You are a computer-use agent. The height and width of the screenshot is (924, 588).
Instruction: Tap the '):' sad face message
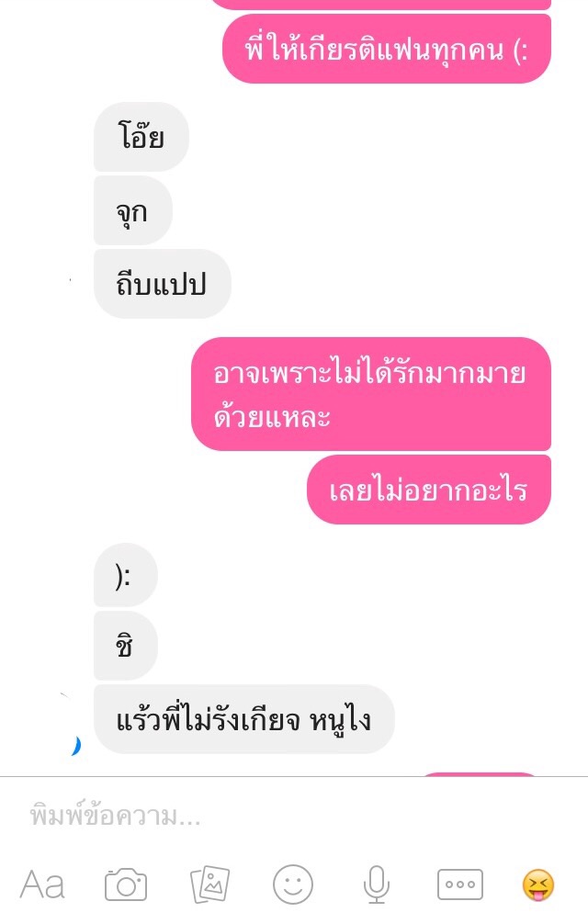click(126, 575)
